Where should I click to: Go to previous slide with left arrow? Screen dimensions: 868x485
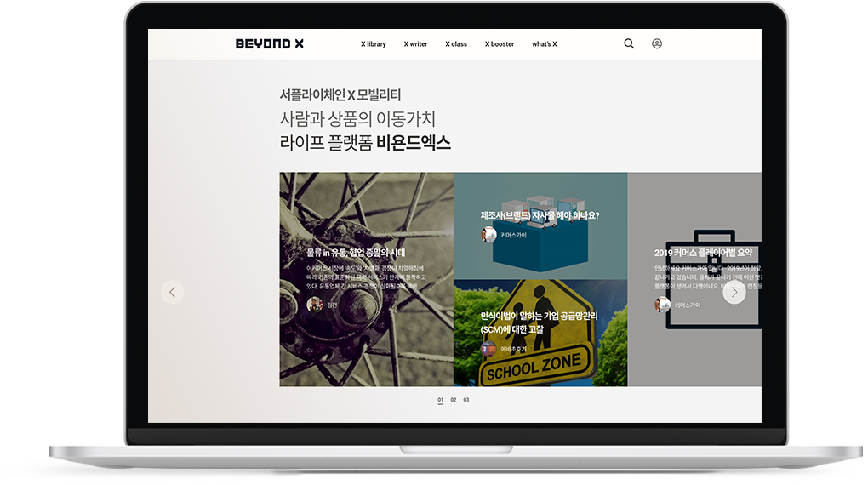click(x=172, y=293)
